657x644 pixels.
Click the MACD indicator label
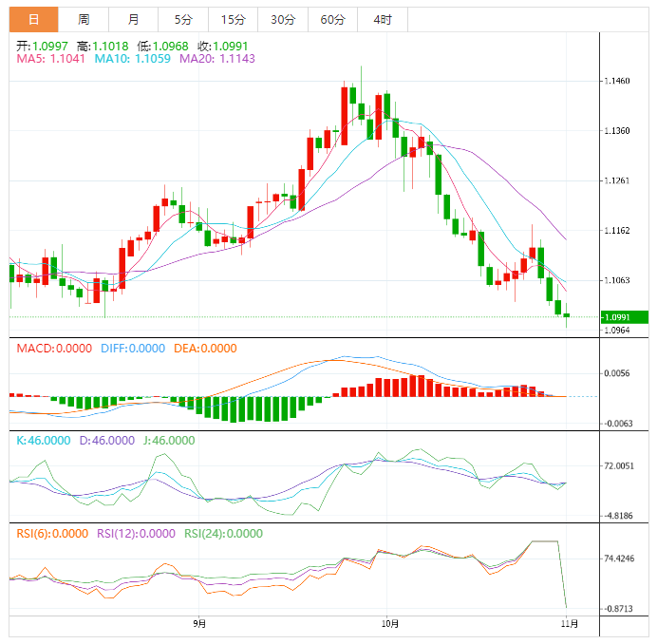click(55, 349)
